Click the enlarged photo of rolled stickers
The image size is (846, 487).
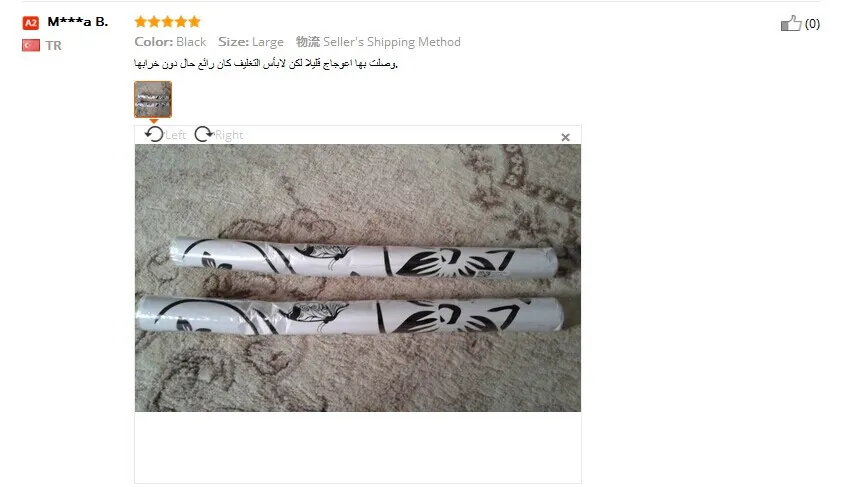pyautogui.click(x=358, y=278)
